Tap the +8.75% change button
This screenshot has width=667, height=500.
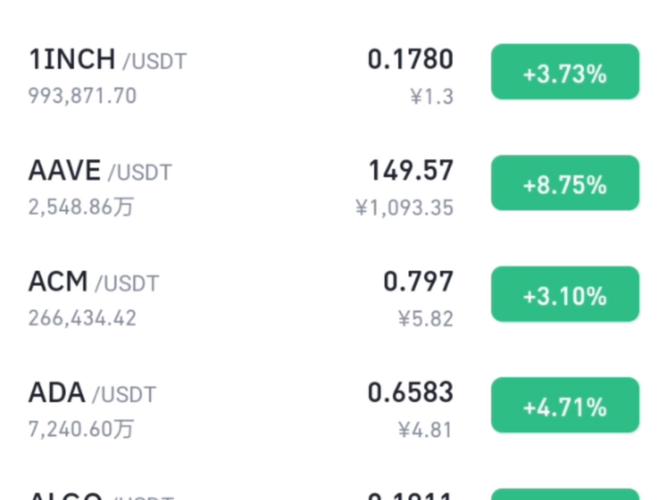564,183
